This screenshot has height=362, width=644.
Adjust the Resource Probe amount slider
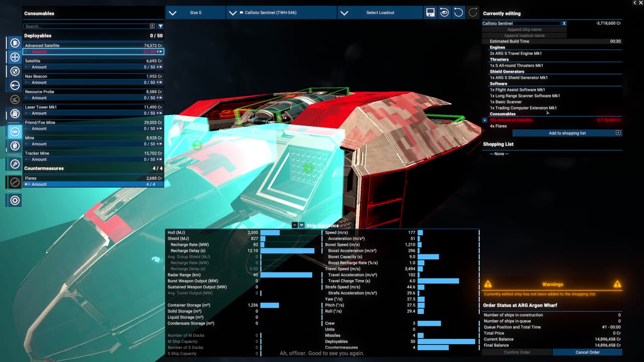click(93, 98)
